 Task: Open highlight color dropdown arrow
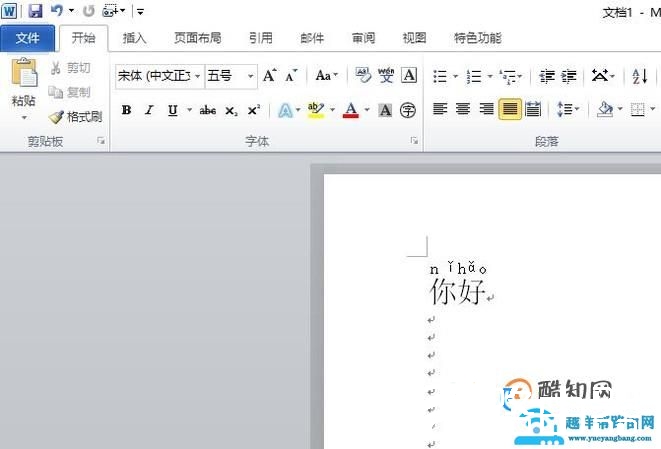pos(332,110)
